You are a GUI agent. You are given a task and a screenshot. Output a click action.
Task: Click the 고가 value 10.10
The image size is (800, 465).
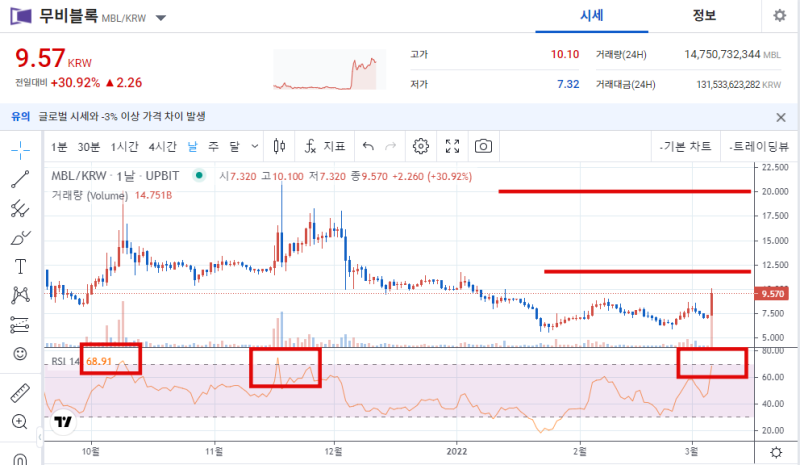pyautogui.click(x=565, y=54)
